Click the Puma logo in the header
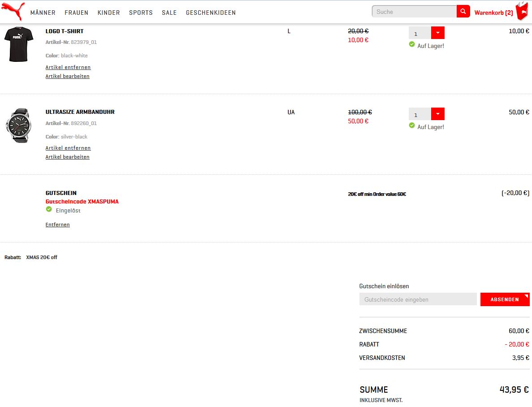The image size is (532, 407). 13,11
